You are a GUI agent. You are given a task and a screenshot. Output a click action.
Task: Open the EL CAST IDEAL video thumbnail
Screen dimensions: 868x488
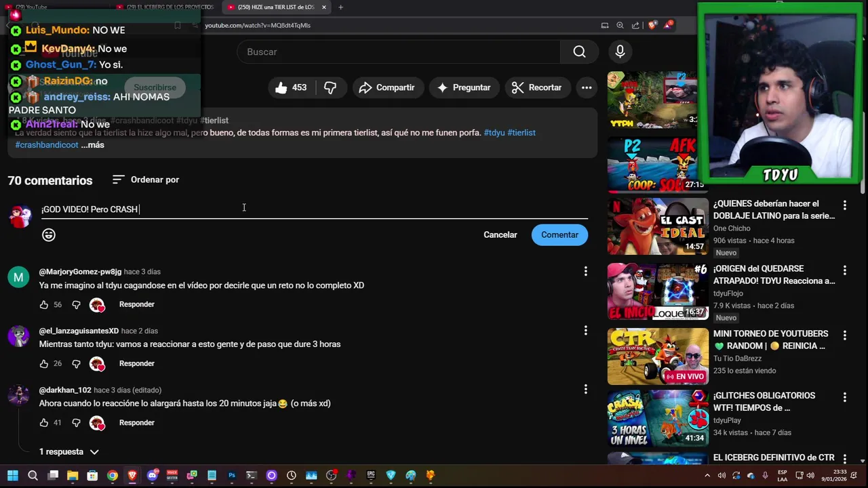(657, 226)
